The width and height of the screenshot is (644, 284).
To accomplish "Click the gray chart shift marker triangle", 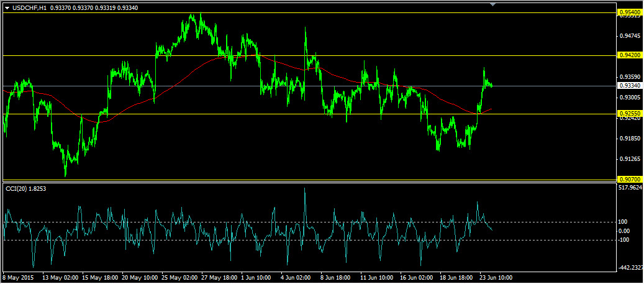I will click(x=493, y=4).
